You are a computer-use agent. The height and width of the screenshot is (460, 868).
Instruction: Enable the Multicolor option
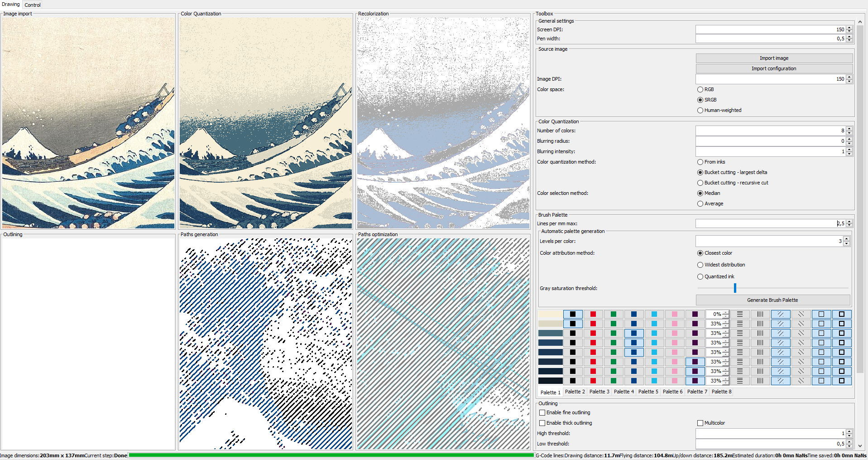700,423
